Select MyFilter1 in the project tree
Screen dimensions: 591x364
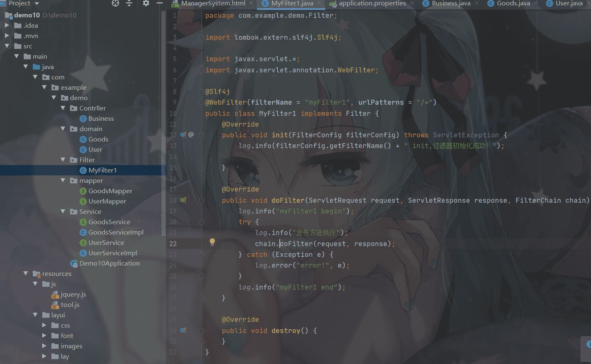pos(103,170)
